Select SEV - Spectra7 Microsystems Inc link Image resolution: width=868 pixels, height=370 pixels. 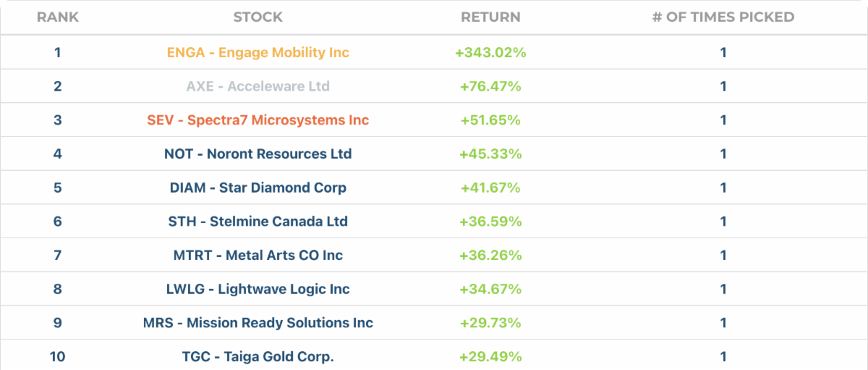258,120
